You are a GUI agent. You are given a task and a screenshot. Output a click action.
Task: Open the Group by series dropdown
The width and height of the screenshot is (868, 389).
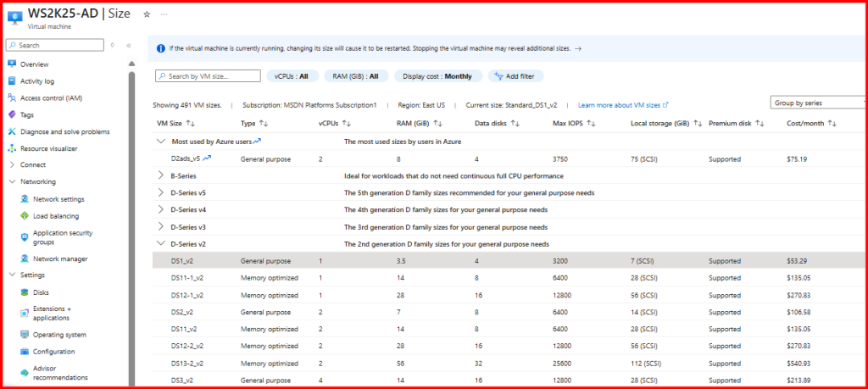pyautogui.click(x=817, y=103)
